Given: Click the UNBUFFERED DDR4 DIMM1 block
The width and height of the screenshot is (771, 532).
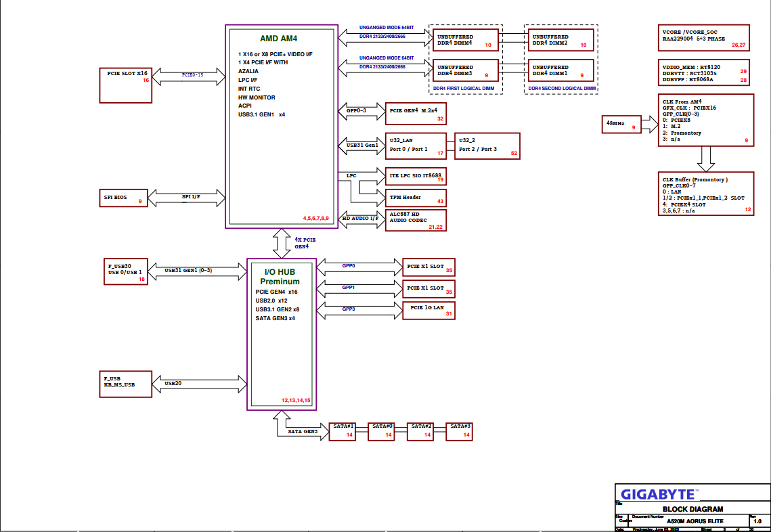Looking at the screenshot, I should [x=561, y=70].
